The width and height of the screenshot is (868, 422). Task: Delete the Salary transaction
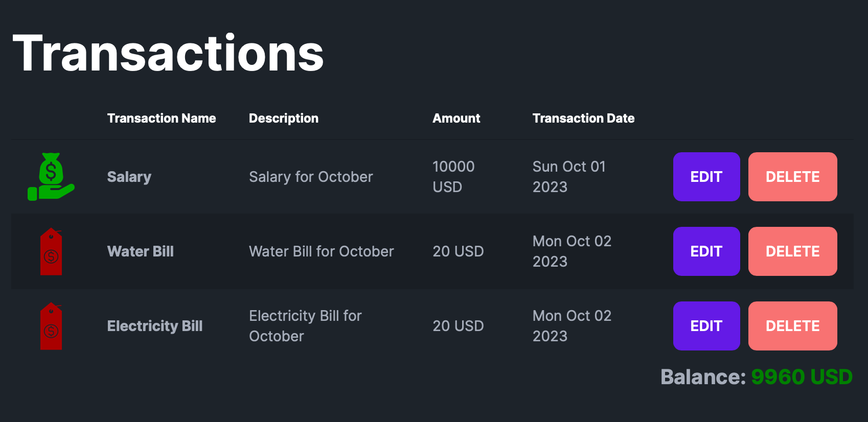coord(792,177)
